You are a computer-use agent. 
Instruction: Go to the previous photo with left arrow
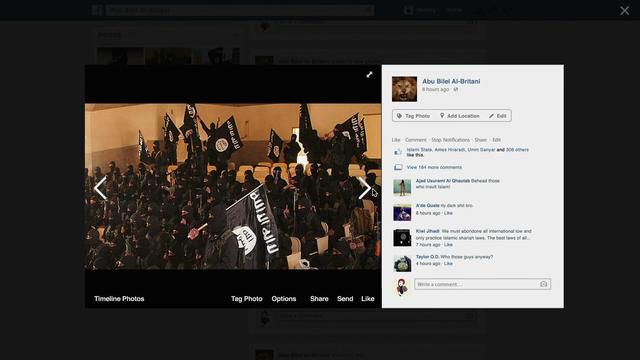100,188
